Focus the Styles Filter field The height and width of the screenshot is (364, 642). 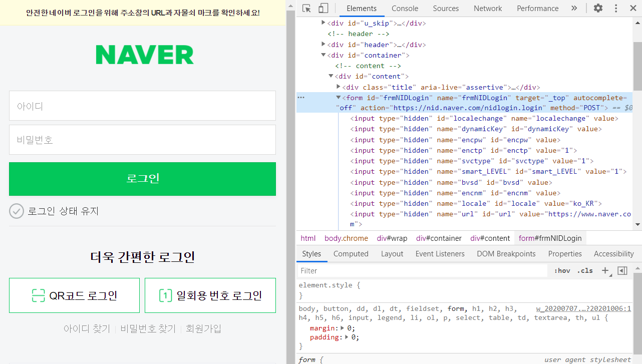tap(422, 270)
